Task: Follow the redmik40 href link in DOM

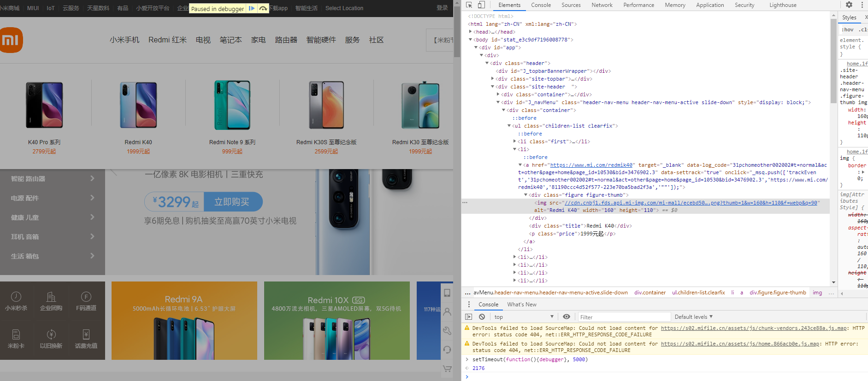Action: pyautogui.click(x=591, y=165)
